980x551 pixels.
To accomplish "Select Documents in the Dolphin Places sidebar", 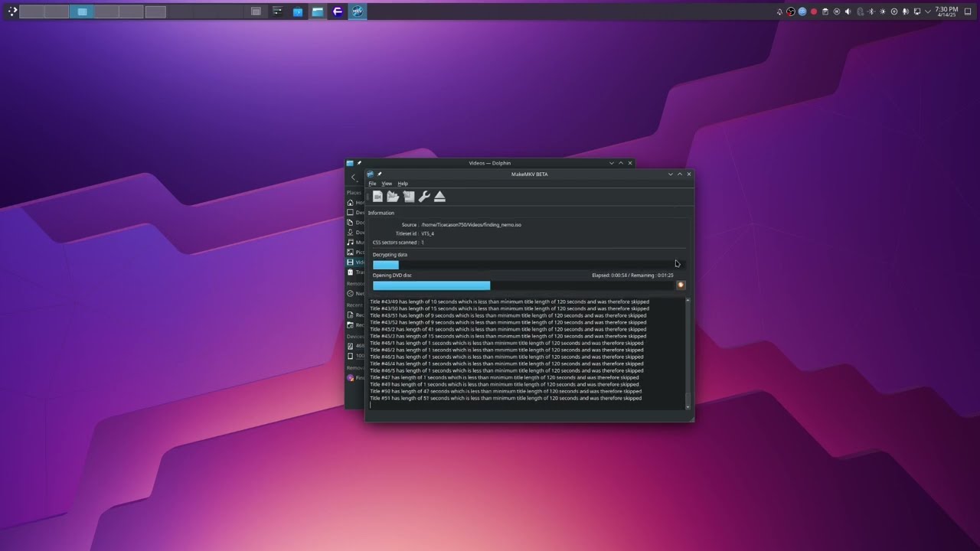I will coord(355,223).
